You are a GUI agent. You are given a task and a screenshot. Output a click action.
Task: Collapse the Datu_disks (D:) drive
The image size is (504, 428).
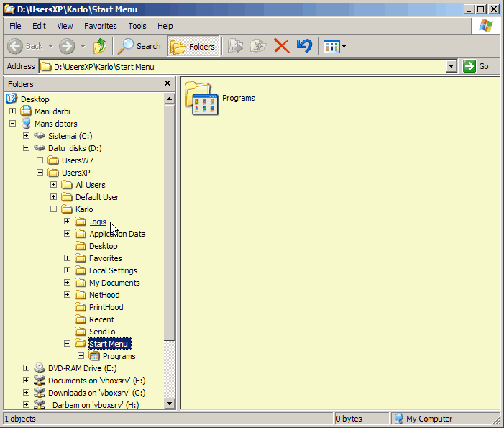coord(27,148)
